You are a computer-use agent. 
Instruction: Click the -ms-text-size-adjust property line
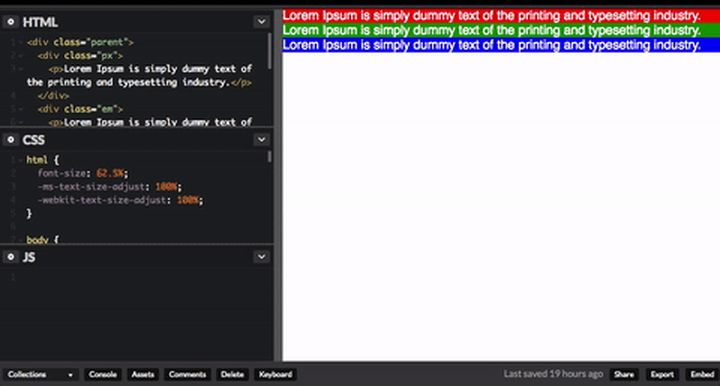tap(110, 187)
